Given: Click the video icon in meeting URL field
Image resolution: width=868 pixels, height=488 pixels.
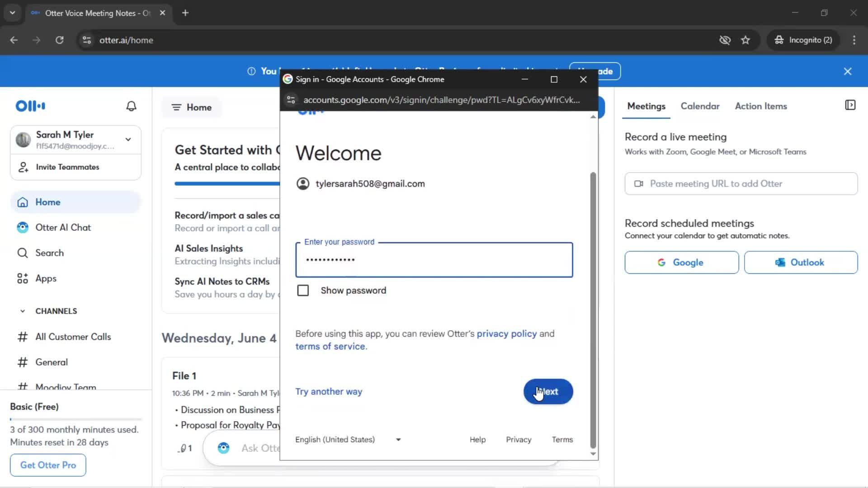Looking at the screenshot, I should [638, 184].
